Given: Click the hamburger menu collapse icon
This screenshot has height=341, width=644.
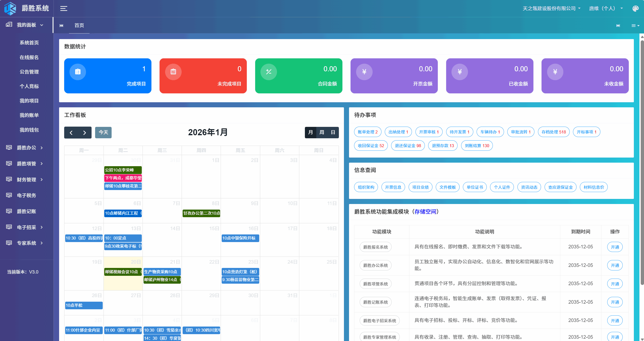Looking at the screenshot, I should click(x=64, y=9).
